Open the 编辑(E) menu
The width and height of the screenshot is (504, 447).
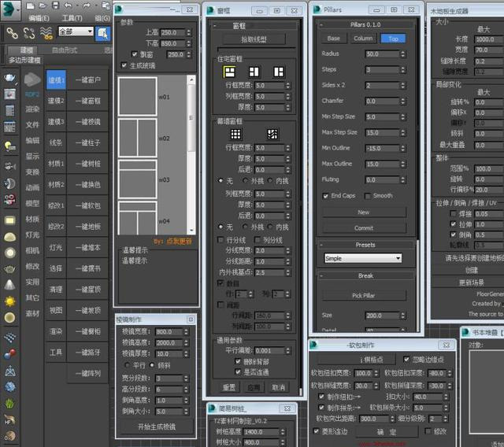[39, 17]
